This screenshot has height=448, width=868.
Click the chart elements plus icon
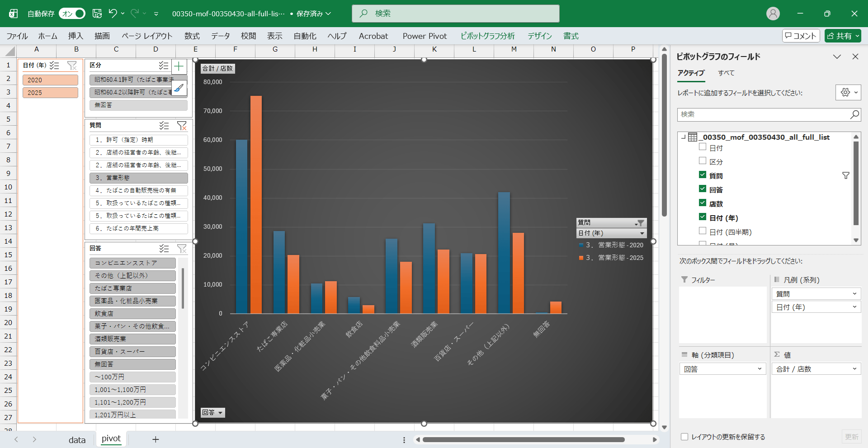point(179,67)
